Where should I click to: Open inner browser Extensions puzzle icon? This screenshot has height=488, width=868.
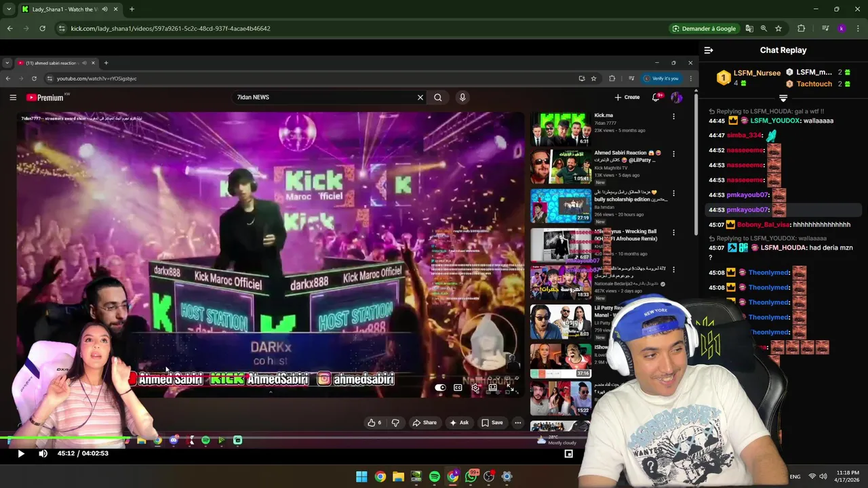[612, 79]
